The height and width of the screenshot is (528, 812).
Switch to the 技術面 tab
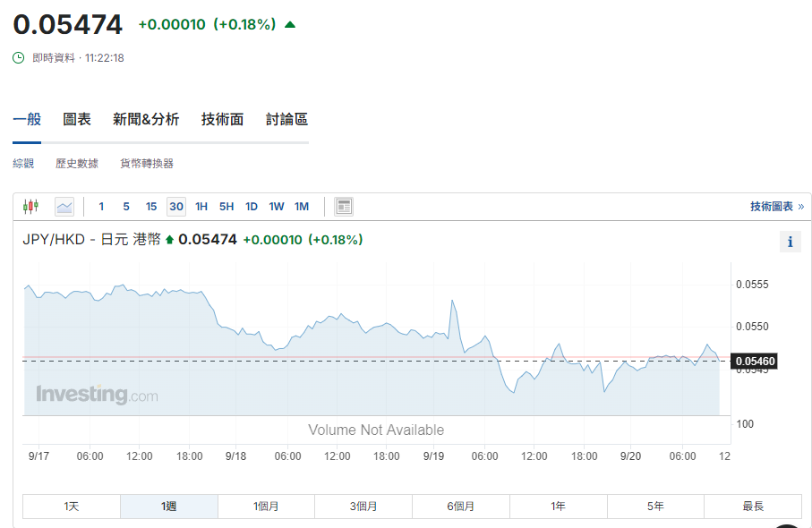(222, 120)
